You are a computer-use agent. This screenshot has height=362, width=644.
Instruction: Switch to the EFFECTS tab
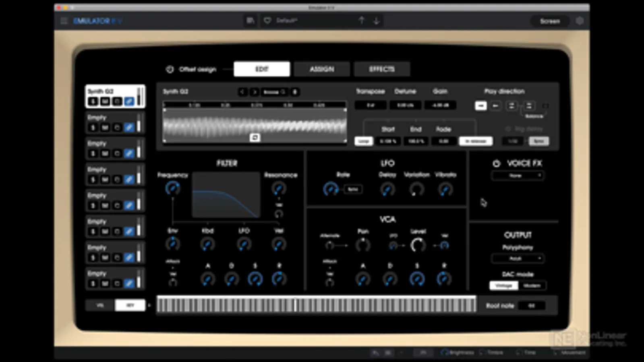[382, 69]
